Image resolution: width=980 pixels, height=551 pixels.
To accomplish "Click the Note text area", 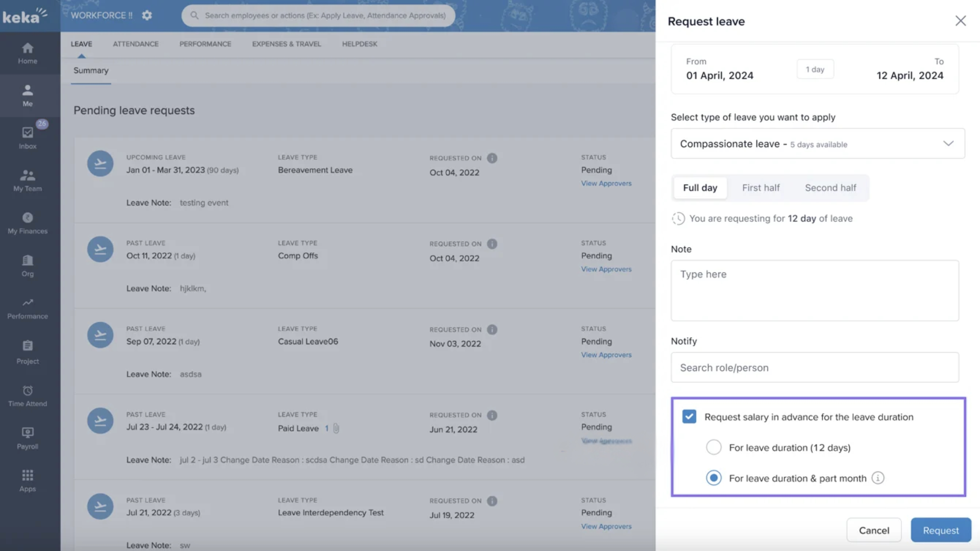I will (x=815, y=291).
